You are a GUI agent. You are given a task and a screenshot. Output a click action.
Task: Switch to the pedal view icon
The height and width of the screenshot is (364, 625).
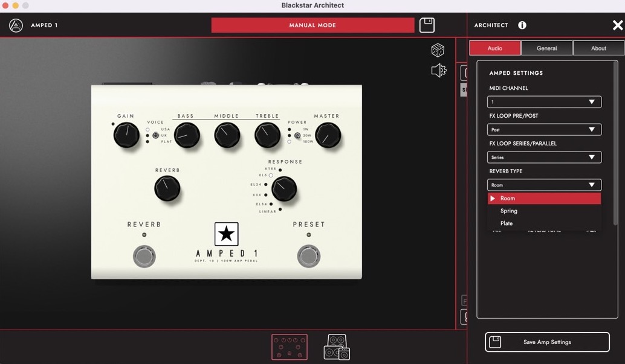click(290, 347)
